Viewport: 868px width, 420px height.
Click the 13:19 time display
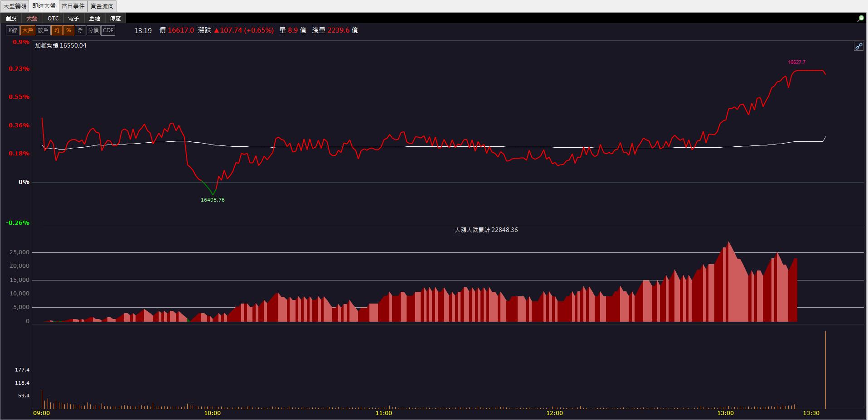(143, 30)
